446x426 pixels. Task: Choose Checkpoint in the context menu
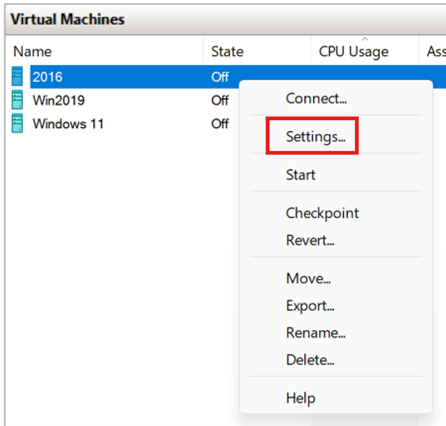coord(322,213)
